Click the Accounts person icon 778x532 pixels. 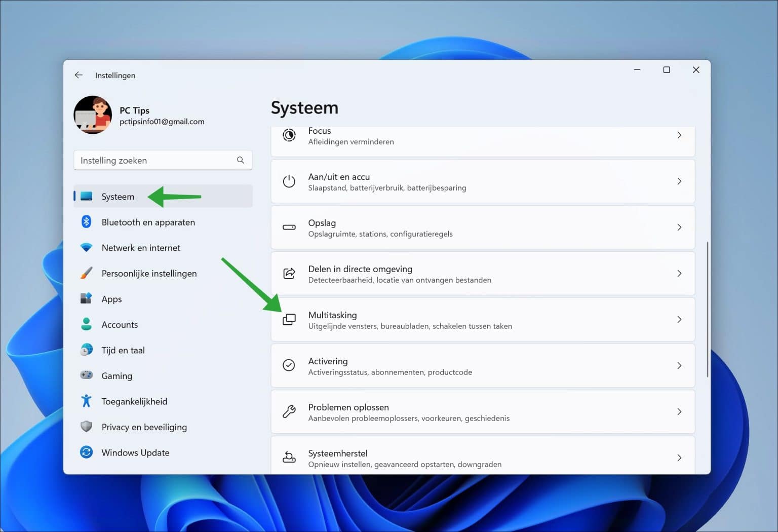coord(86,324)
